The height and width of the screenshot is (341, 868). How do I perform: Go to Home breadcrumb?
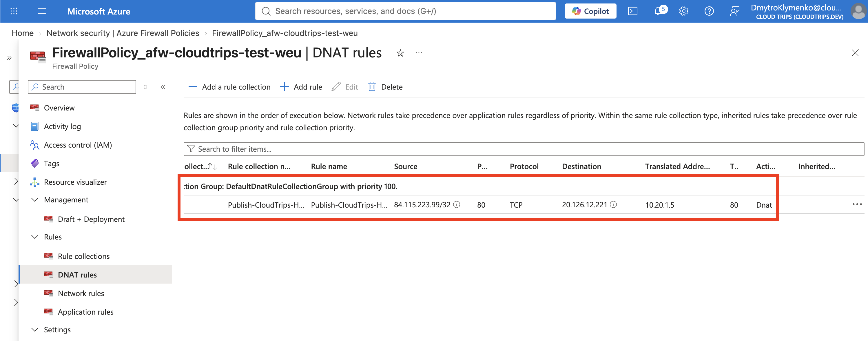(23, 33)
